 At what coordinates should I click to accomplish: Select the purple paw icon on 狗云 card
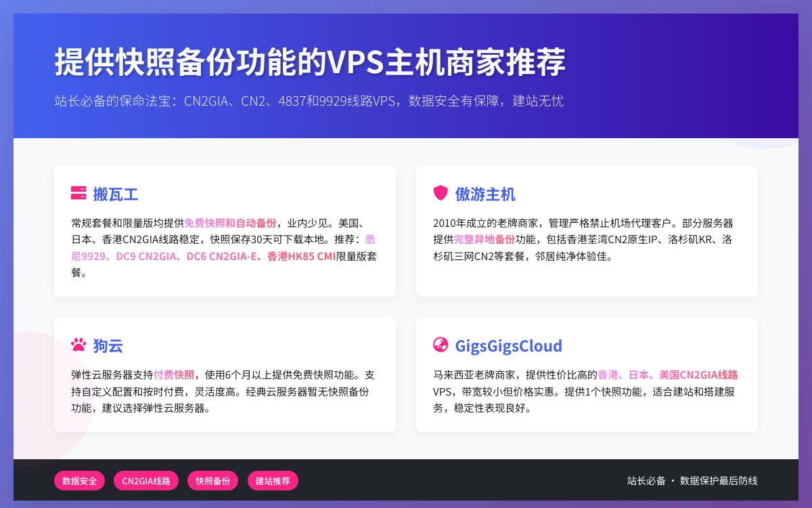[77, 345]
